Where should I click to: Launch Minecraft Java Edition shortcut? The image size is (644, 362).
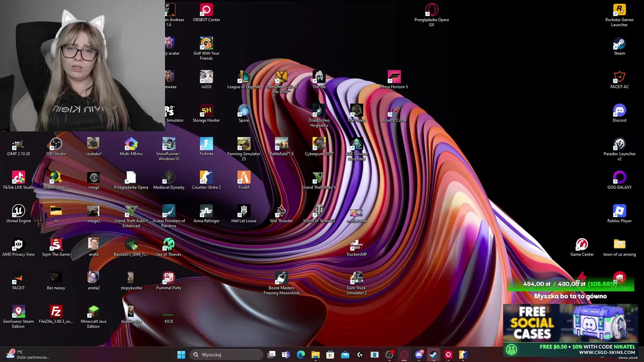point(94,317)
